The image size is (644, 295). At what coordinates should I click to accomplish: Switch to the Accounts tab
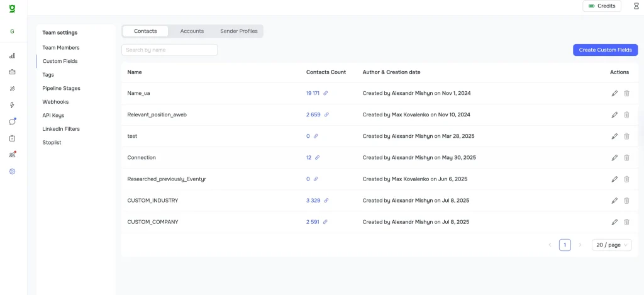click(192, 31)
